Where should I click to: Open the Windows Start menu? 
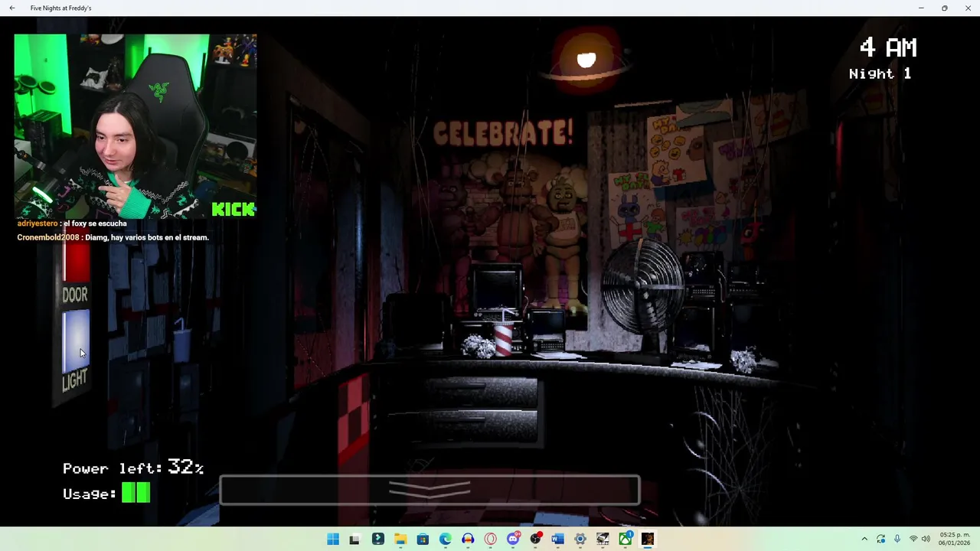(x=333, y=540)
